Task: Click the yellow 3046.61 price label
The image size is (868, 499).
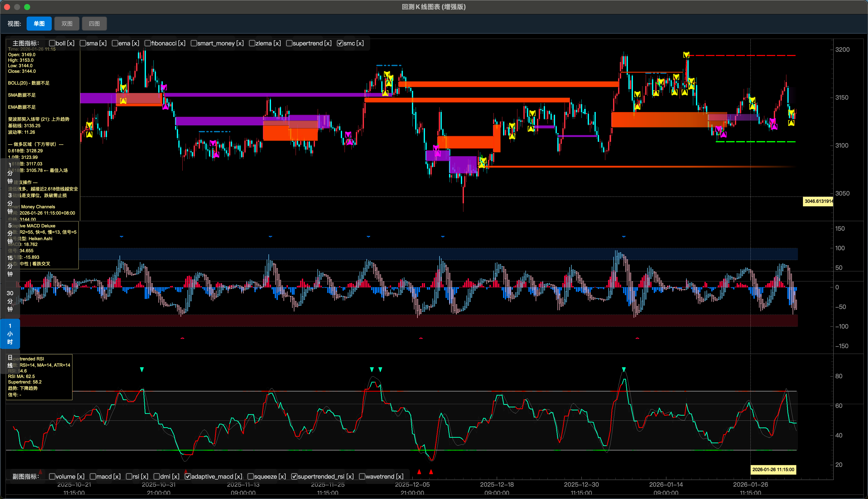Action: pyautogui.click(x=818, y=201)
